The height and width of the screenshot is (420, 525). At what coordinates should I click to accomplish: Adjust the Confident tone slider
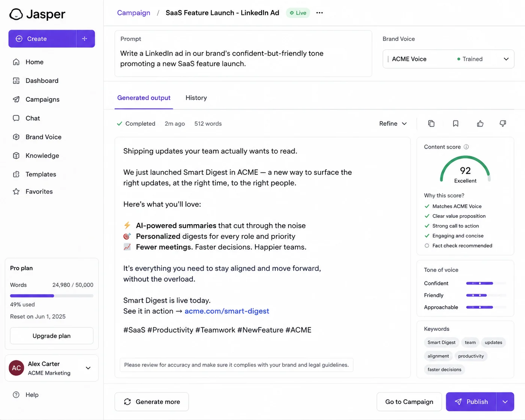point(486,283)
